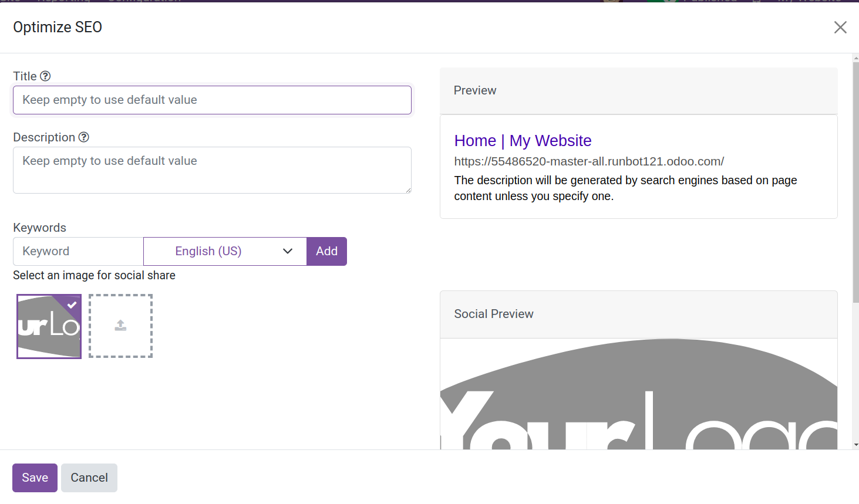Click the help icon beside Description
This screenshot has width=859, height=504.
point(84,137)
